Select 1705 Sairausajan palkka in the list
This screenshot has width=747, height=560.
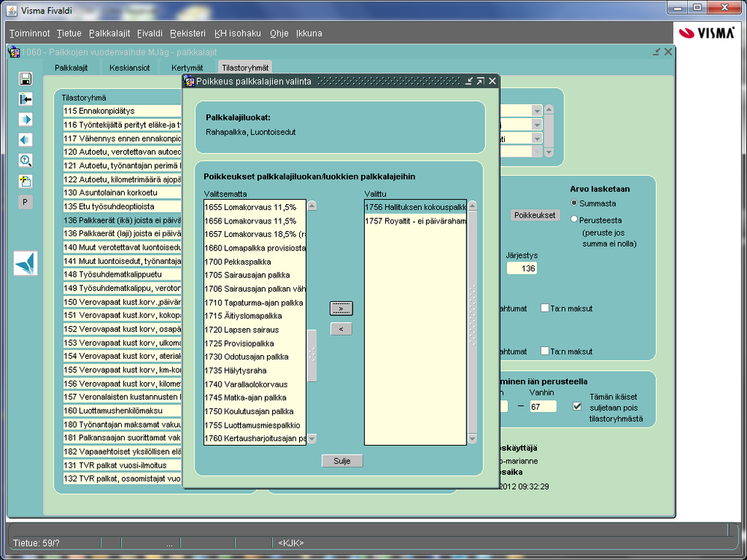(x=255, y=275)
